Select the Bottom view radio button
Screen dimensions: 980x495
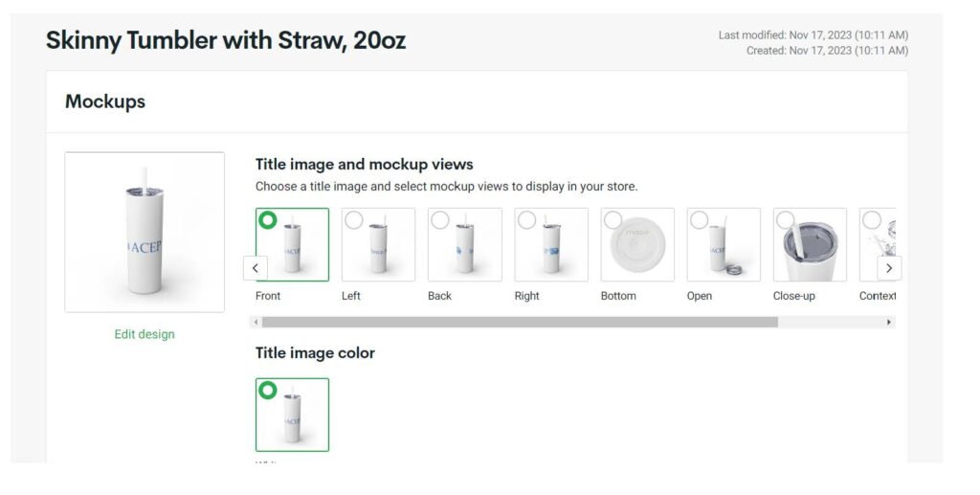pos(613,220)
